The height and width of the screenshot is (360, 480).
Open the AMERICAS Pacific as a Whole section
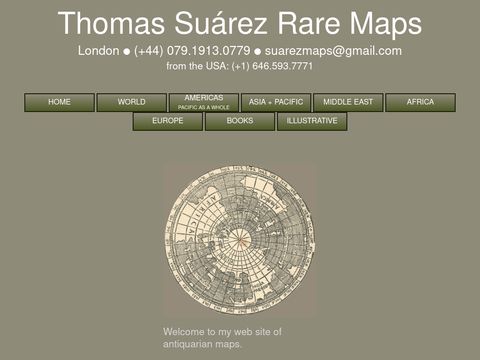(204, 102)
